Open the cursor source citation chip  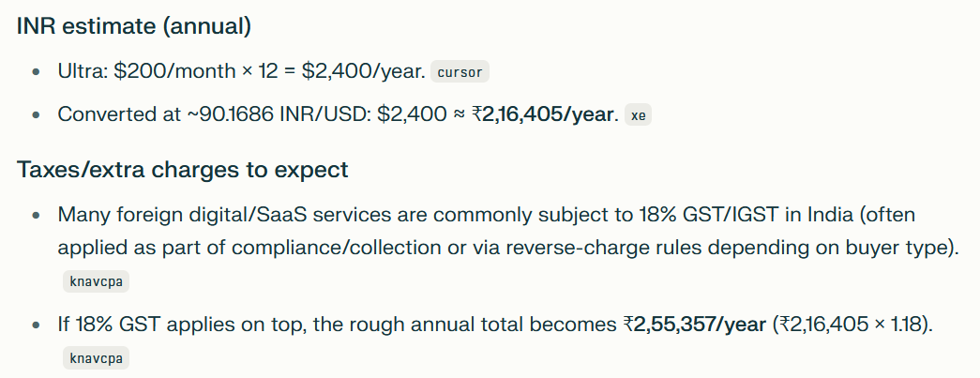point(460,71)
